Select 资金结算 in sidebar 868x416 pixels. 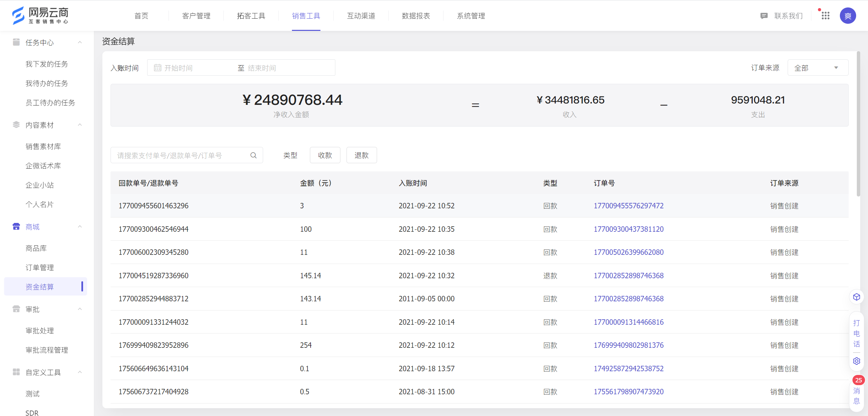coord(45,287)
